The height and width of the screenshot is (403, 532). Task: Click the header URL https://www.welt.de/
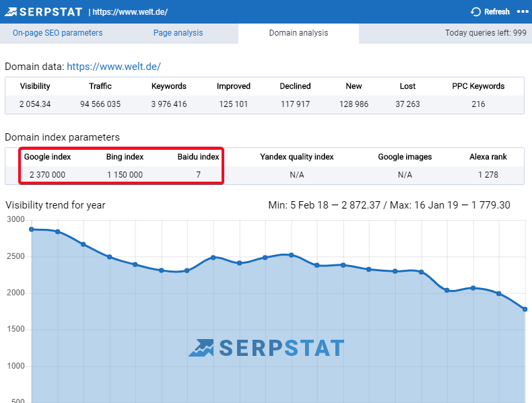pos(130,12)
